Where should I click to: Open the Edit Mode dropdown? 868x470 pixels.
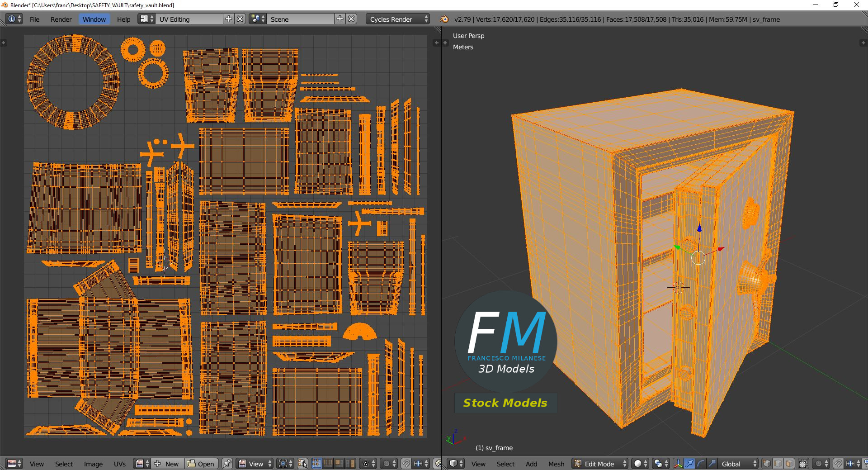pyautogui.click(x=600, y=464)
